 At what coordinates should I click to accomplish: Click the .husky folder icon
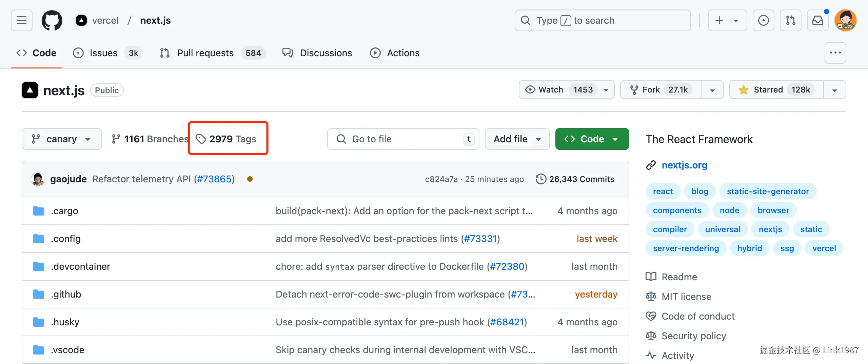coord(39,322)
